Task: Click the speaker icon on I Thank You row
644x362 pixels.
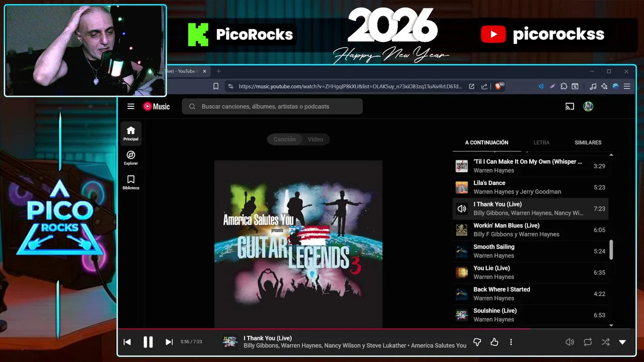Action: pos(461,209)
